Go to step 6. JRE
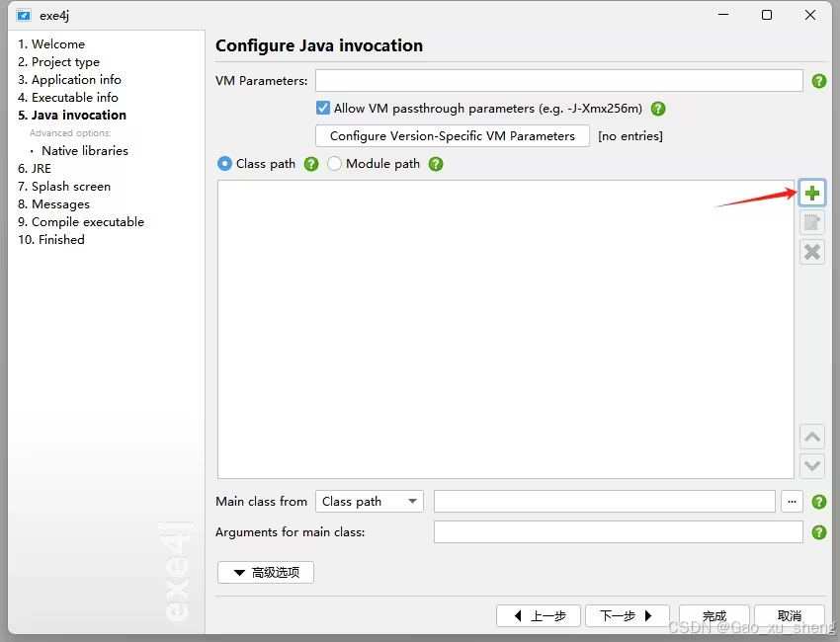 35,169
